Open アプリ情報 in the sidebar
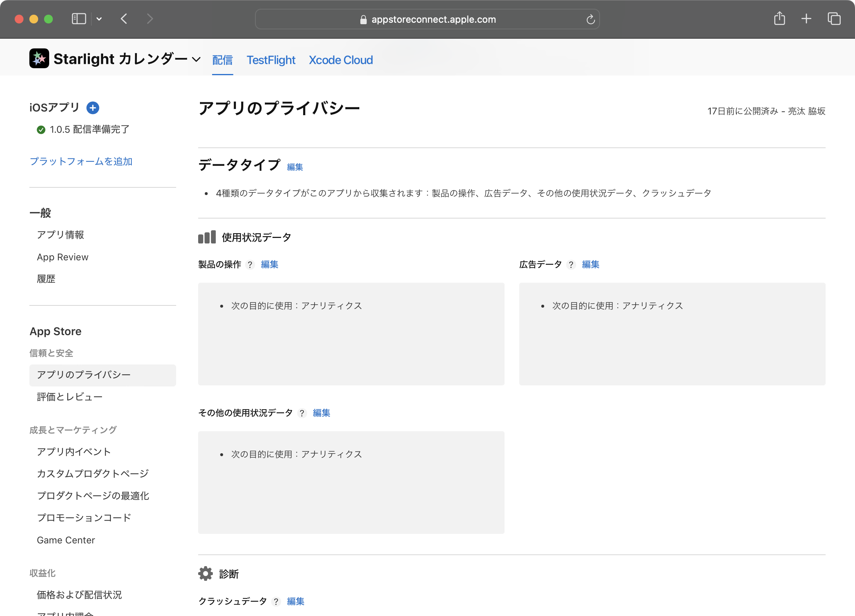The image size is (855, 616). 60,235
